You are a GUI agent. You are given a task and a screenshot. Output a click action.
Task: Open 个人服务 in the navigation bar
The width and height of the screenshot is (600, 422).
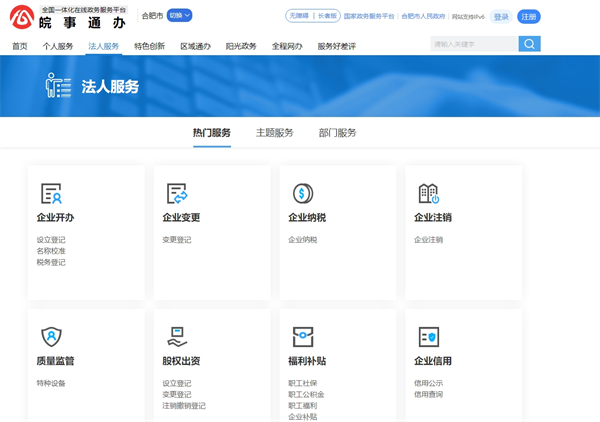(58, 47)
